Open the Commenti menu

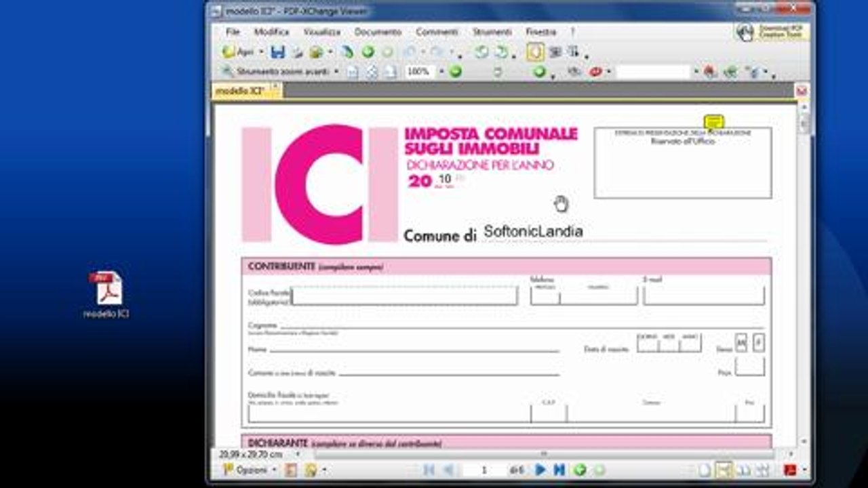click(437, 32)
